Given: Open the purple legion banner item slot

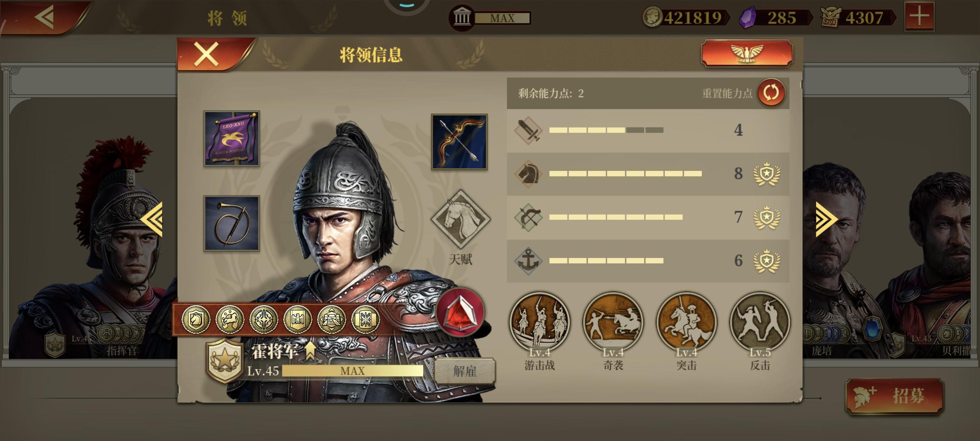Looking at the screenshot, I should pos(232,139).
